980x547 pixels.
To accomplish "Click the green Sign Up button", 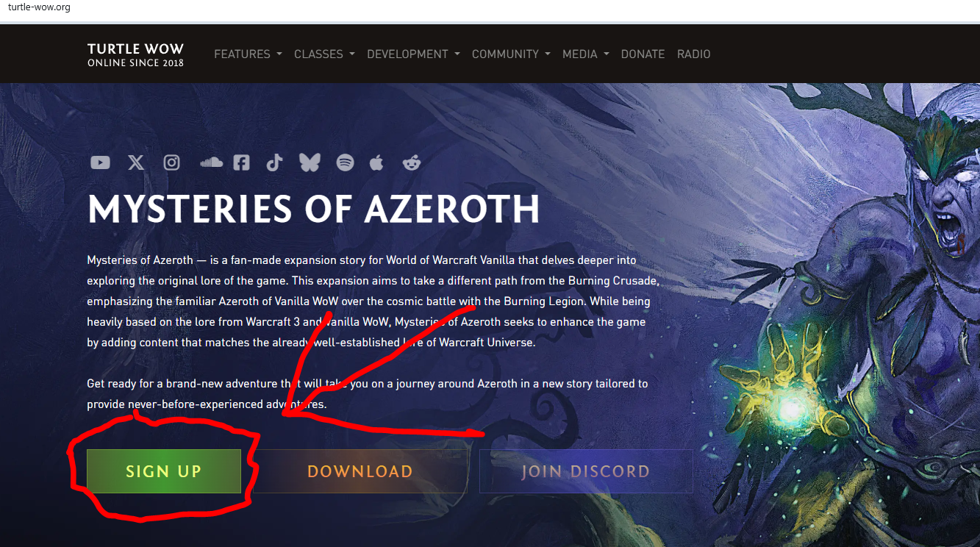I will tap(164, 471).
